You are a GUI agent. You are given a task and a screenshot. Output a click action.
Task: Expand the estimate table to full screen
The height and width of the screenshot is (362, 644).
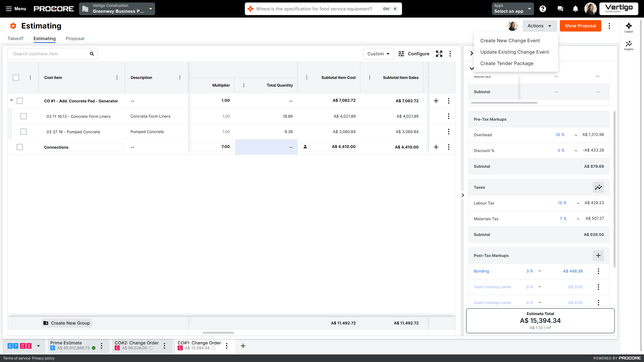pos(439,53)
